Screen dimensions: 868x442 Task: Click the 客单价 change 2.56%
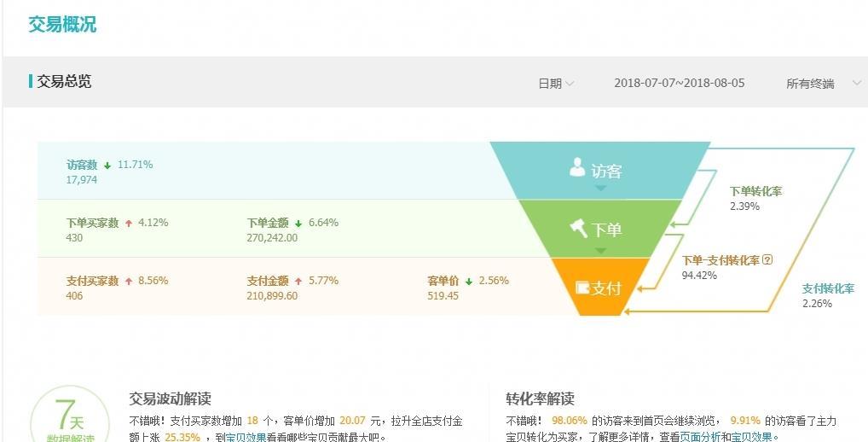coord(494,280)
